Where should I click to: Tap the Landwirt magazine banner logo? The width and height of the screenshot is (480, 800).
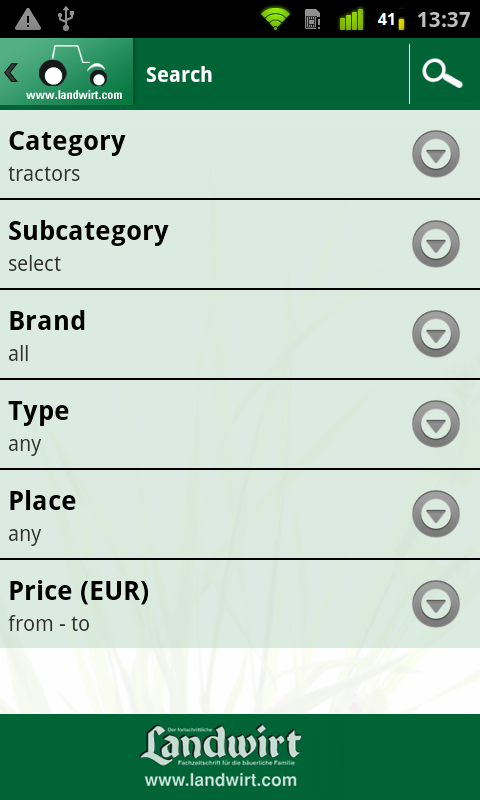[x=220, y=746]
